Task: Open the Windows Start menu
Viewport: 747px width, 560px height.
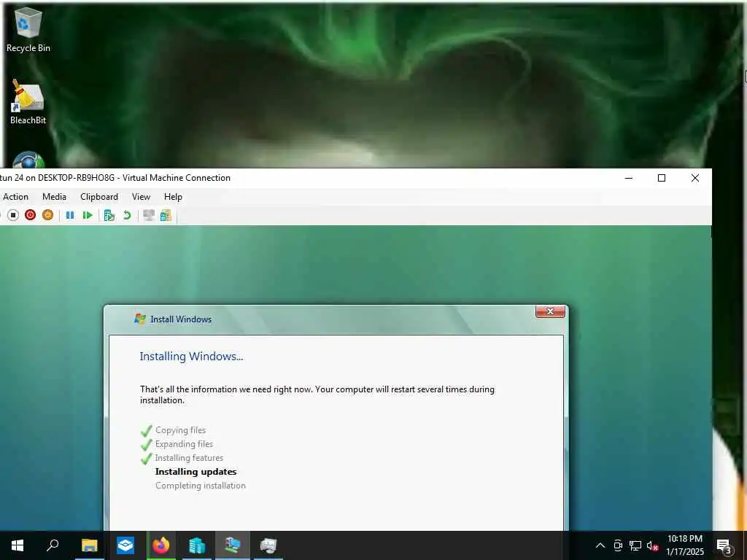Action: click(x=18, y=545)
